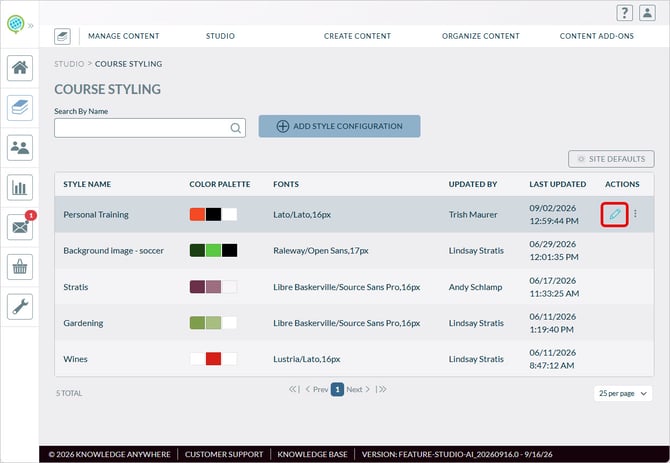Click the help question mark icon
The width and height of the screenshot is (670, 463).
(624, 13)
